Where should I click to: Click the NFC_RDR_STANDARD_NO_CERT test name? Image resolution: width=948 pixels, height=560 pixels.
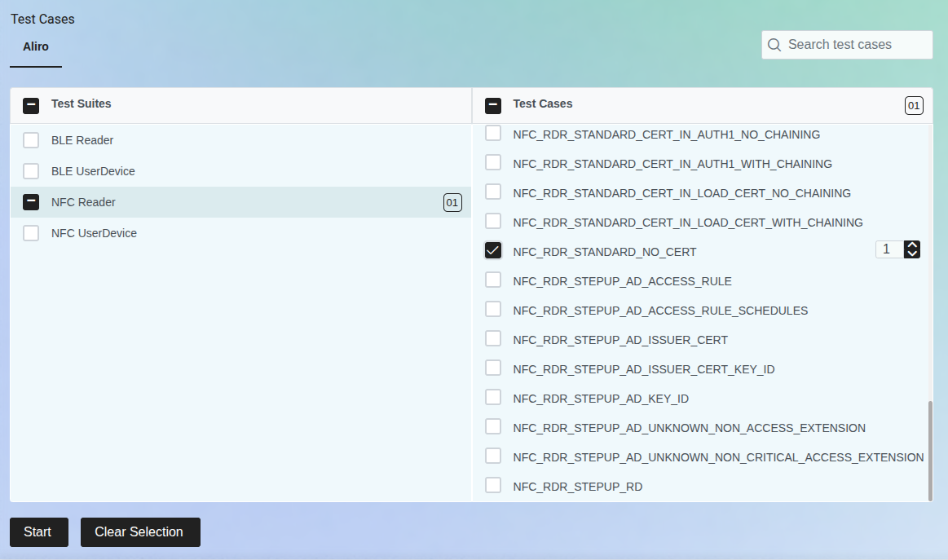605,252
